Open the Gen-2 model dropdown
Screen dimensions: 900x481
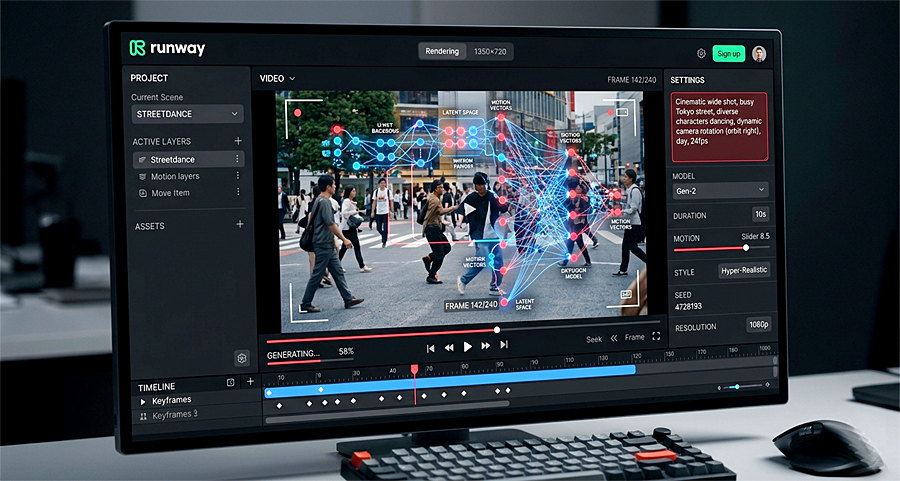pyautogui.click(x=720, y=191)
